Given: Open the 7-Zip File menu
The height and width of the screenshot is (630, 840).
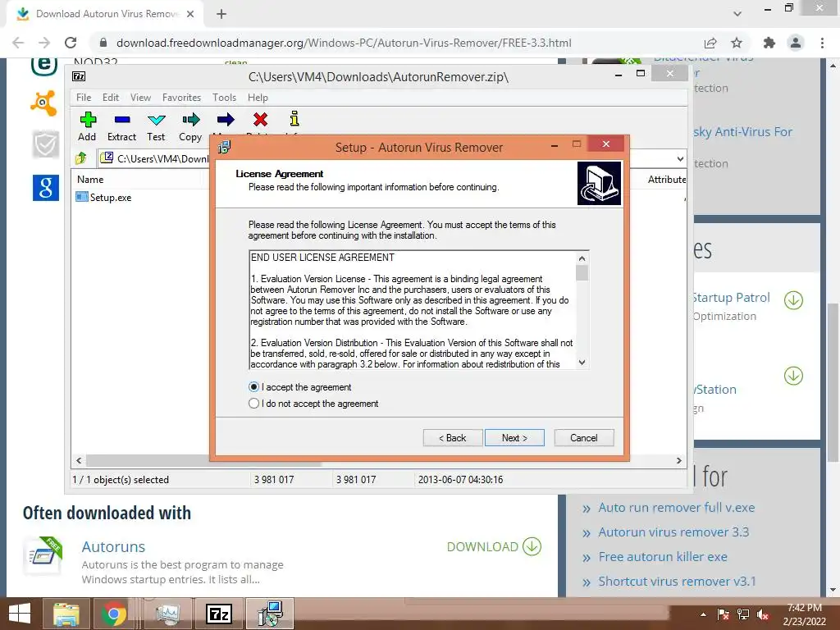Looking at the screenshot, I should pos(84,98).
